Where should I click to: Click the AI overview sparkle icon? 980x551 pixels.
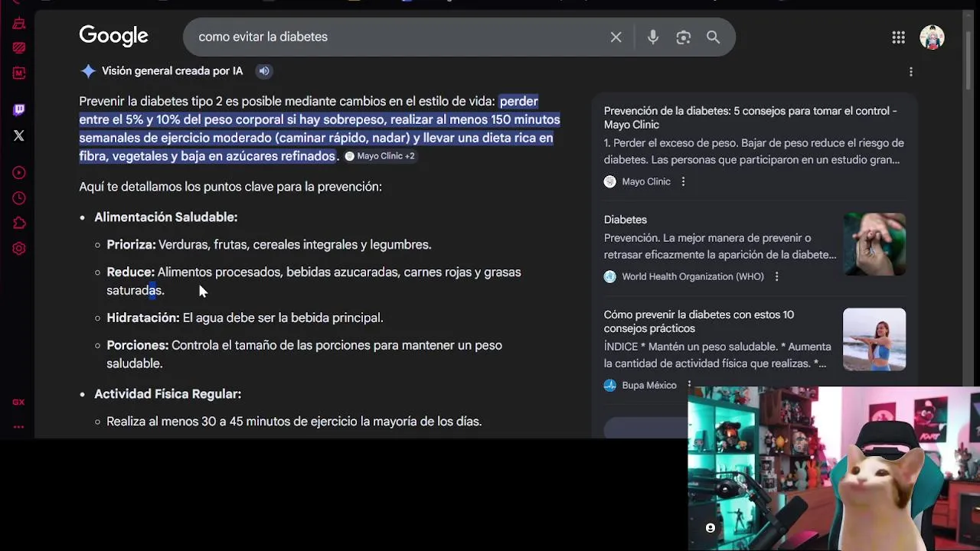point(88,71)
